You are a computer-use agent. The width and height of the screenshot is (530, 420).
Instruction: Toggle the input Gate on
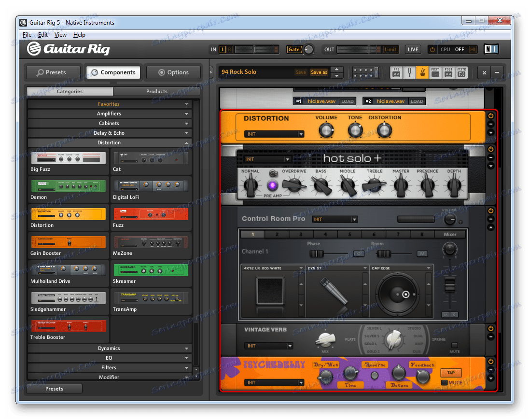[x=295, y=49]
